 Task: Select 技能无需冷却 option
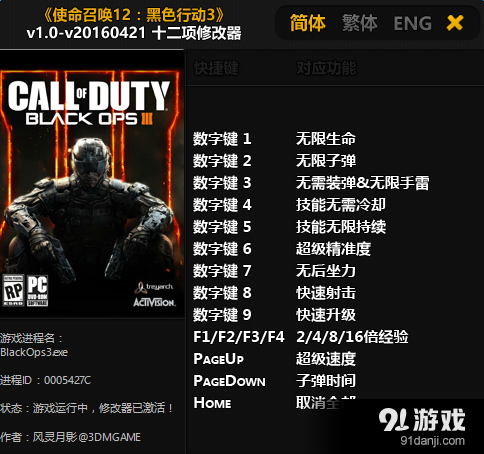(x=341, y=205)
